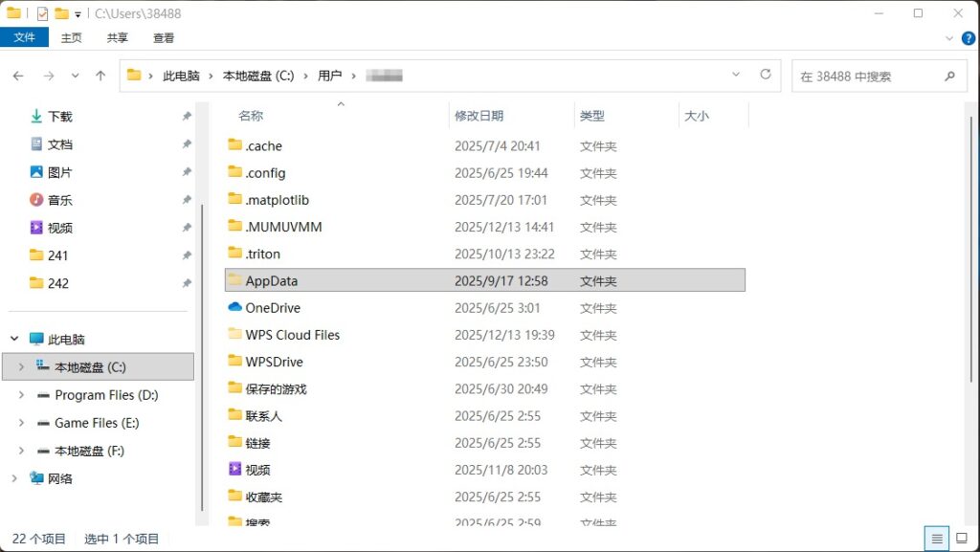This screenshot has width=980, height=552.
Task: Expand 本地磁盘 (C:) in the tree
Action: (x=21, y=366)
